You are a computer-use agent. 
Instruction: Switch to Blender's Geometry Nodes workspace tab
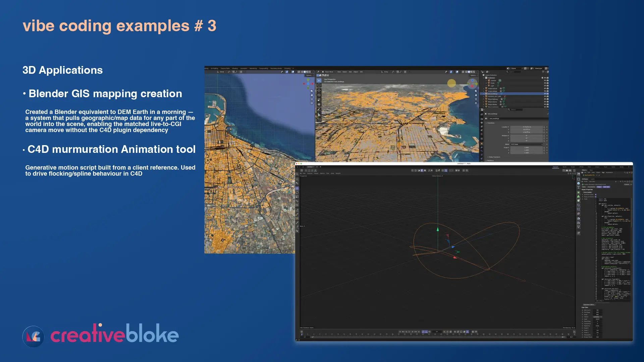pyautogui.click(x=276, y=68)
